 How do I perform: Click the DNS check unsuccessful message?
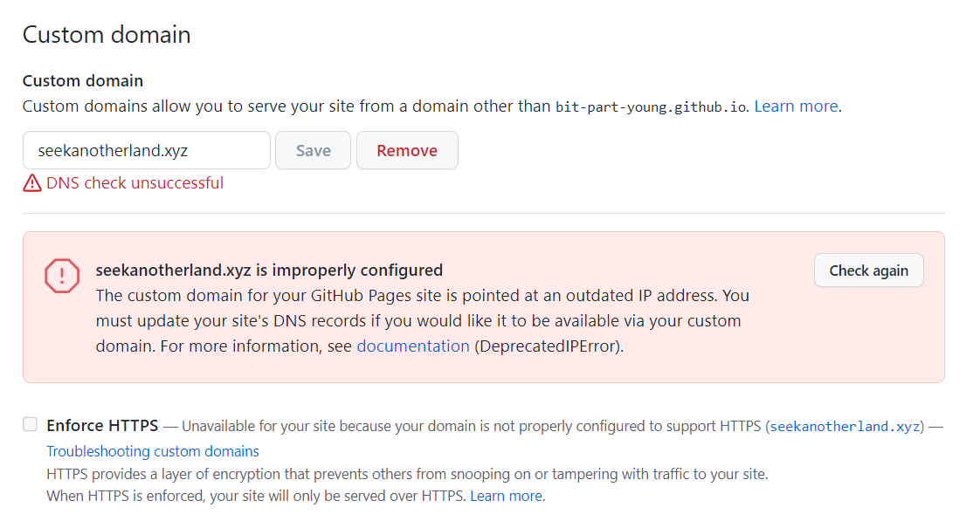135,183
